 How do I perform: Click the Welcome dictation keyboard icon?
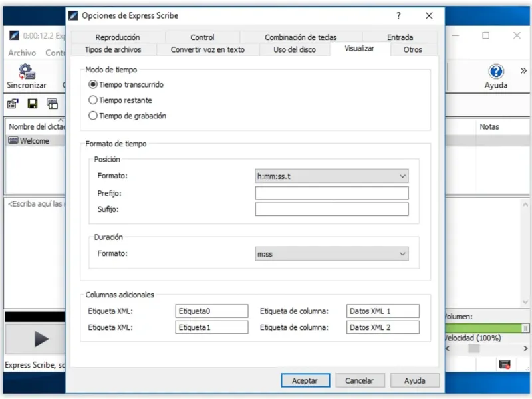pyautogui.click(x=13, y=140)
